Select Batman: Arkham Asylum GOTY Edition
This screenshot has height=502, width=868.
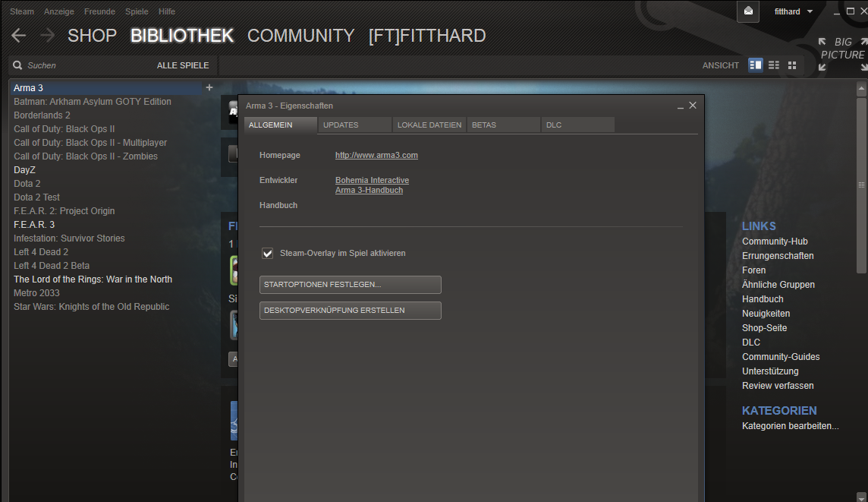point(93,102)
